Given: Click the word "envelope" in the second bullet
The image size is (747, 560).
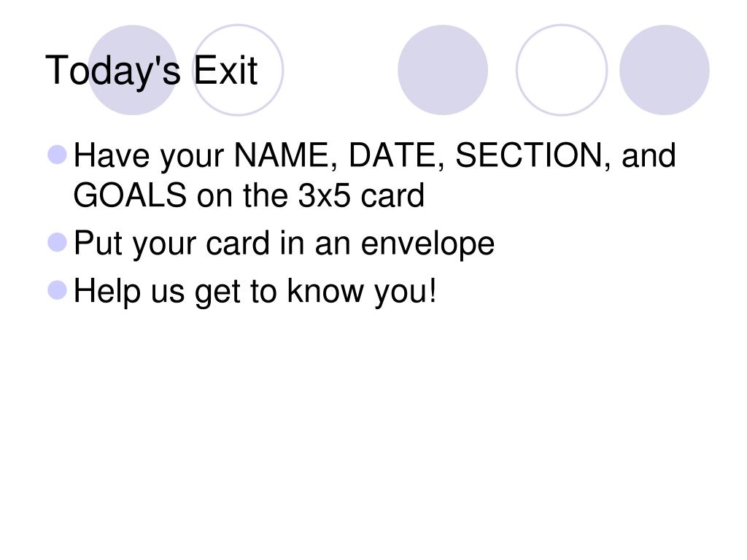Looking at the screenshot, I should [427, 244].
